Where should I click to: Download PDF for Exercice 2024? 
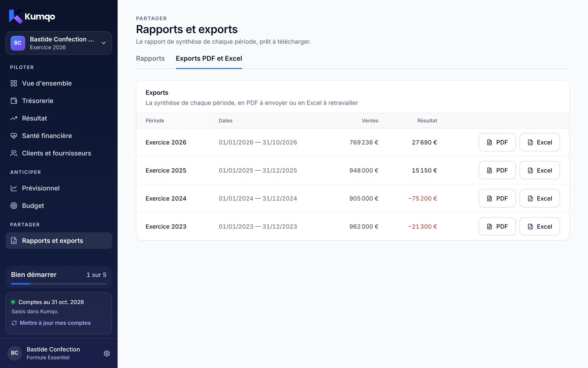(x=497, y=198)
